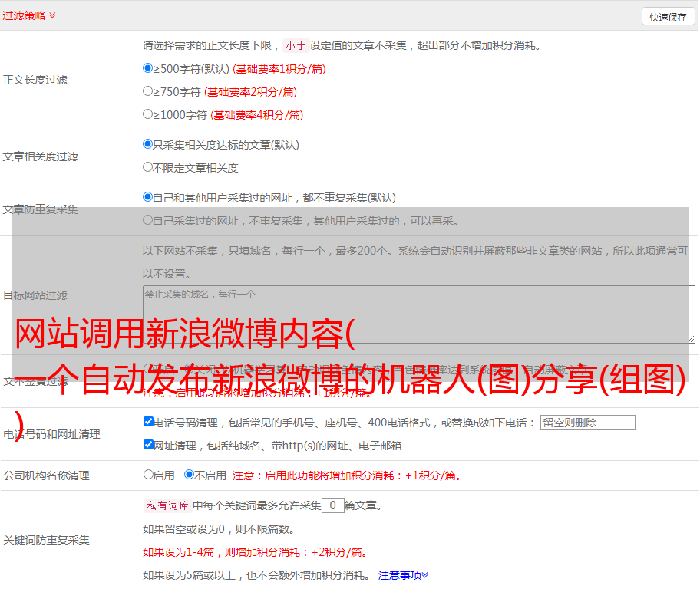Choose 不限定文章相关度 option
The image size is (700, 589).
[147, 167]
